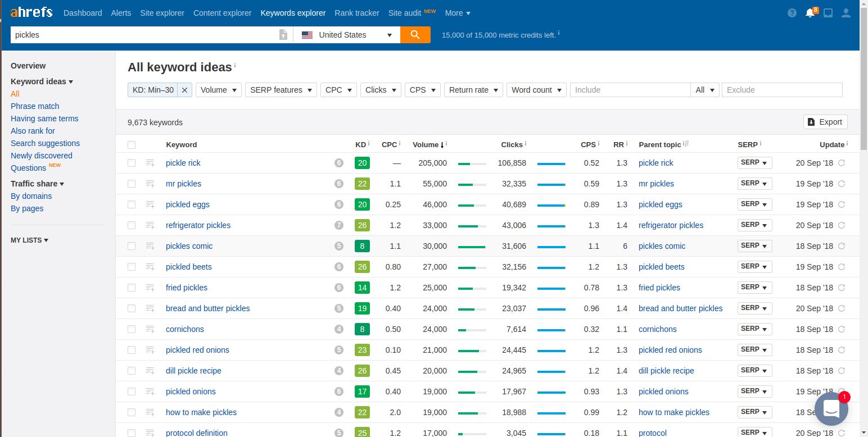This screenshot has height=437, width=868.
Task: Open the 'All' include-mode dropdown
Action: coord(705,90)
